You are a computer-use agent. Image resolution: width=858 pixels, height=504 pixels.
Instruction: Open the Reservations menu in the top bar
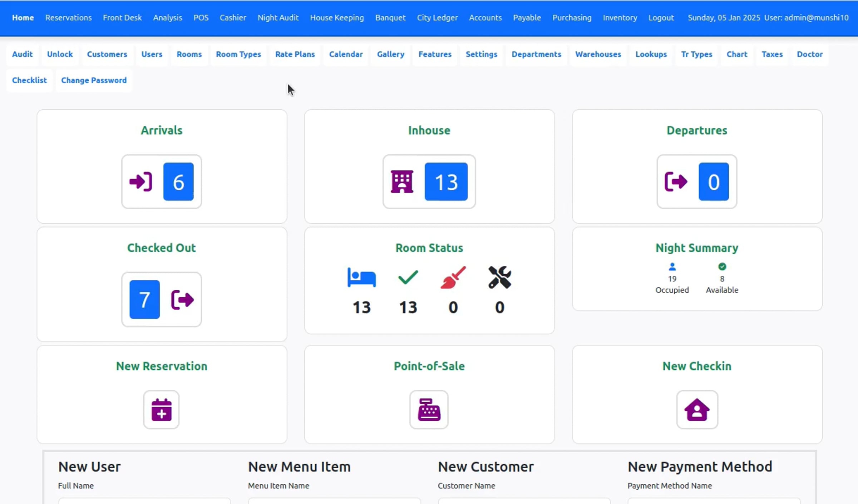pyautogui.click(x=68, y=18)
